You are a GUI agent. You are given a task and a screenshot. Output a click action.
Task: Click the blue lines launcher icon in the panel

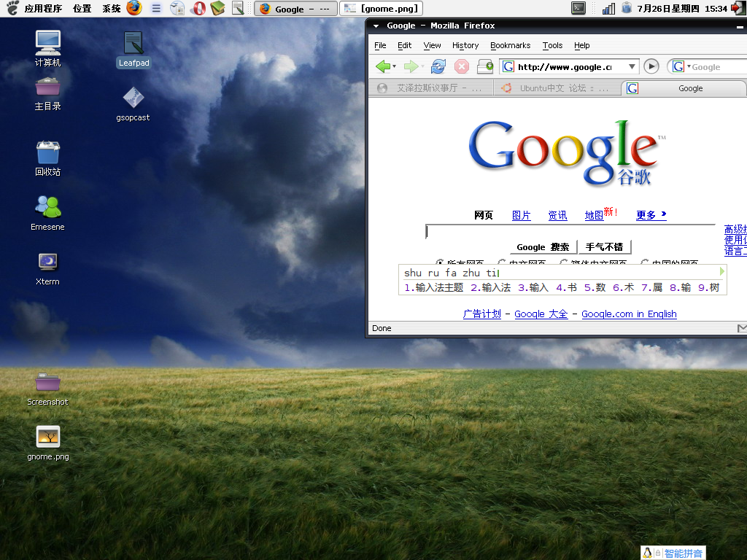[x=156, y=8]
